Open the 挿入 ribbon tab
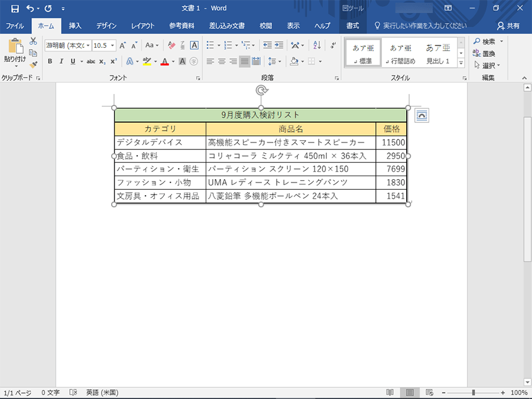Viewport: 532px width, 399px height. [x=75, y=26]
